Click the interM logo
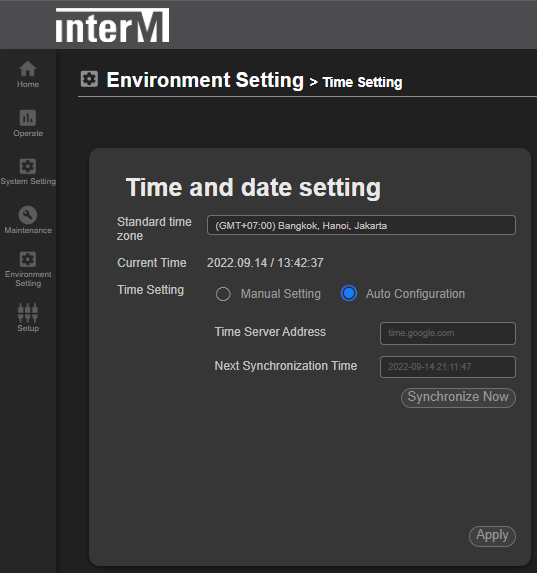Viewport: 537px width, 573px height. pos(112,25)
